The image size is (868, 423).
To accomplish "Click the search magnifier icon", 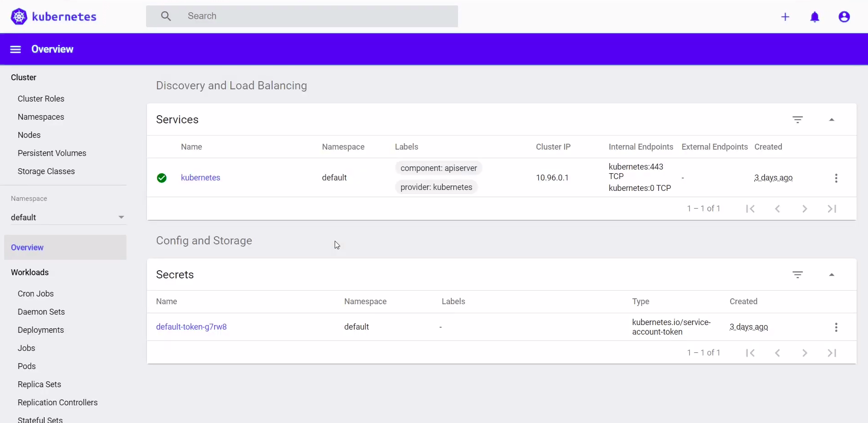I will [x=166, y=16].
